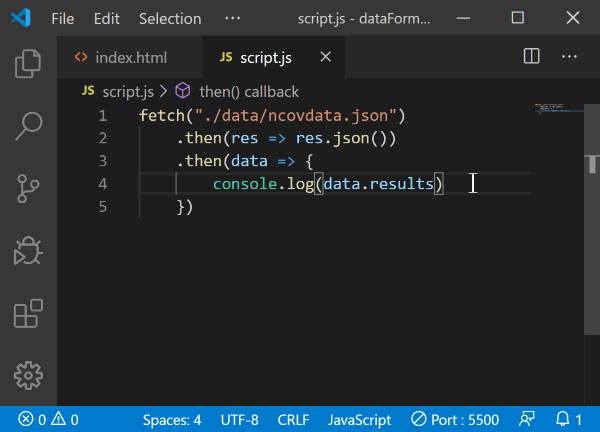600x432 pixels.
Task: Click Port : 5500 Live Server status
Action: tap(455, 420)
